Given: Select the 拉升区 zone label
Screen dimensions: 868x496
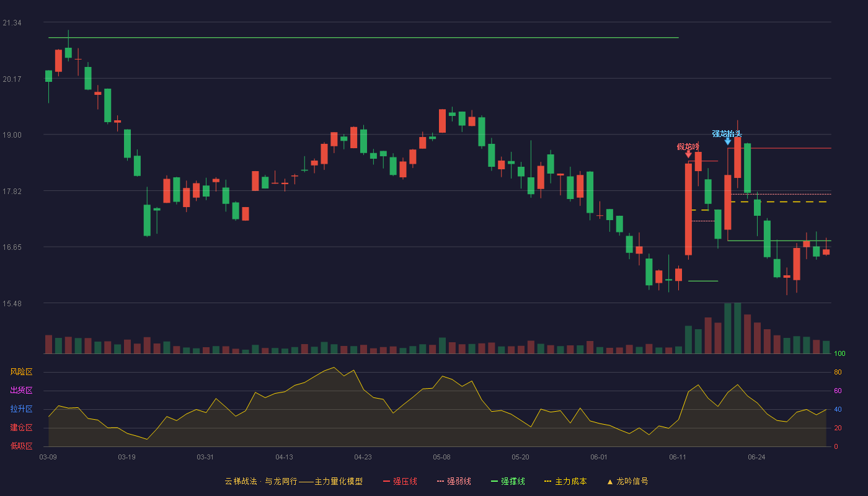Looking at the screenshot, I should tap(21, 409).
